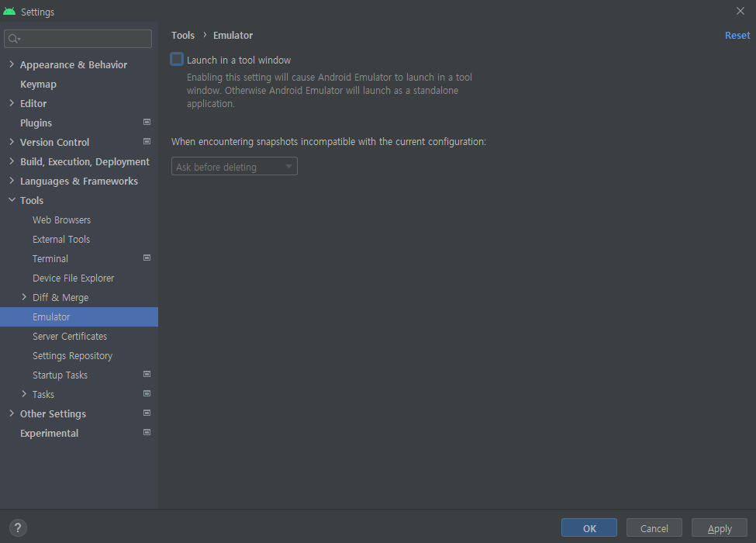Click the project-level icon beside Experimental
Screen dimensions: 756x543
tap(147, 433)
